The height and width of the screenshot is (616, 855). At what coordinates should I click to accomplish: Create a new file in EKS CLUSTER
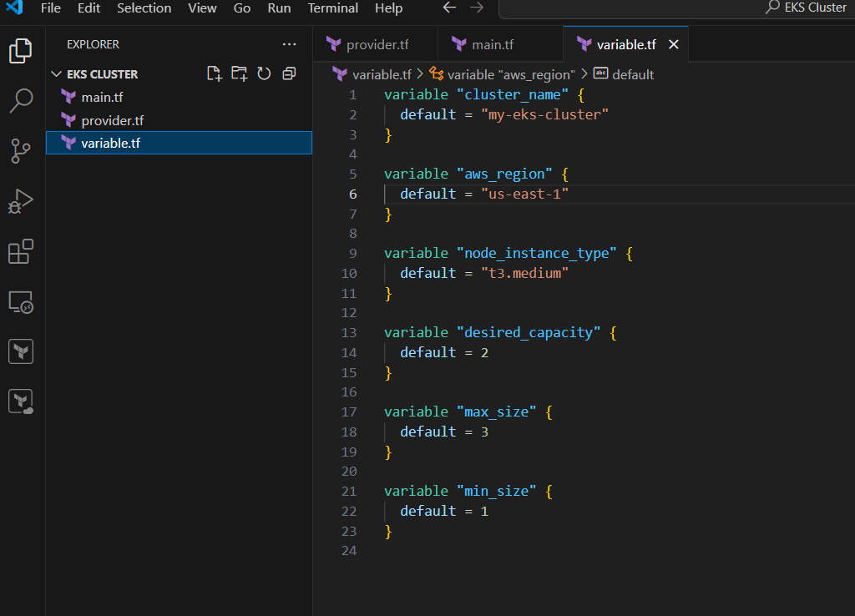[x=215, y=73]
